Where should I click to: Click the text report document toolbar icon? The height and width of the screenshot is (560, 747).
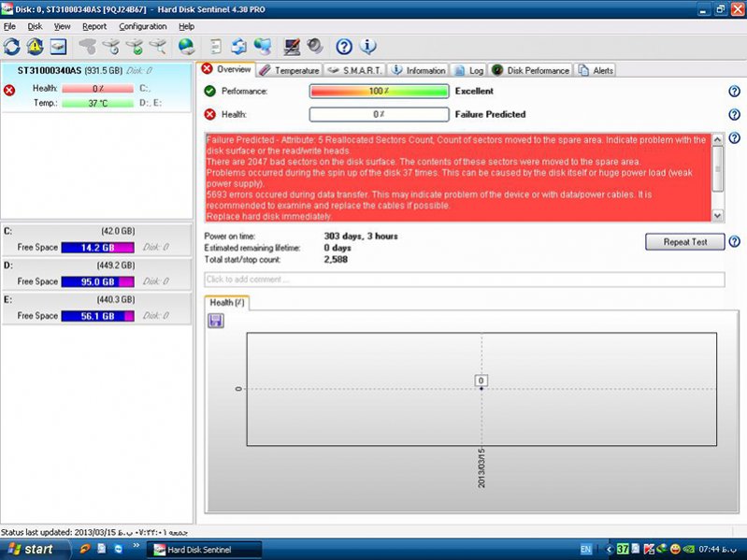[x=216, y=47]
